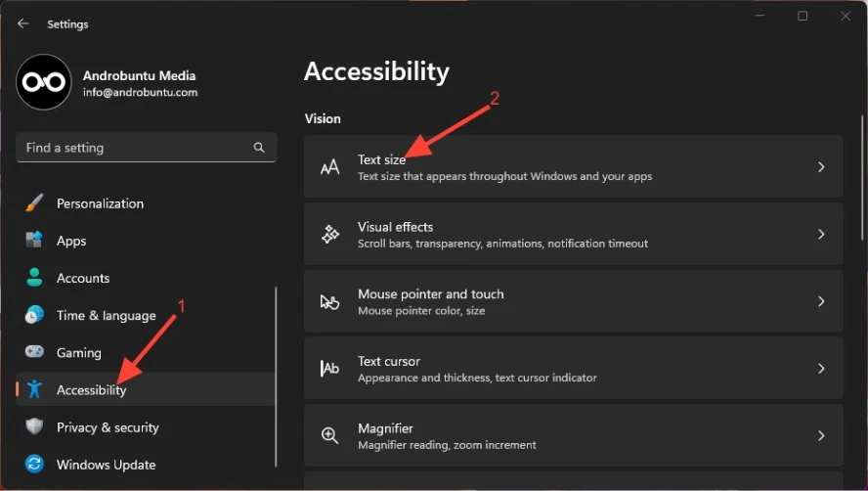Screen dimensions: 868x491
Task: Click 'Appearance and thickness' description text
Action: 477,378
